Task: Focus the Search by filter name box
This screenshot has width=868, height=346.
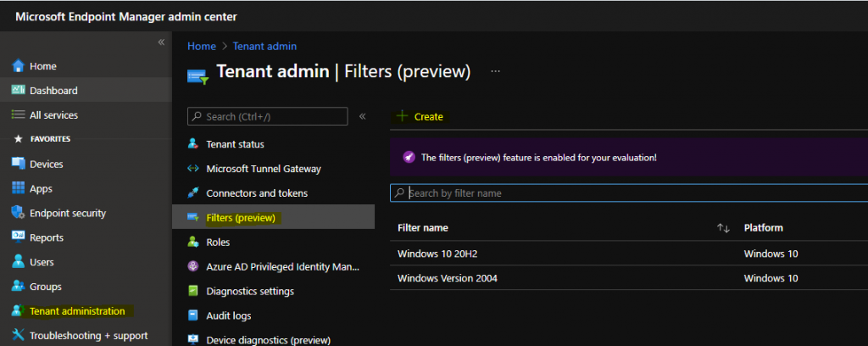Action: click(629, 193)
